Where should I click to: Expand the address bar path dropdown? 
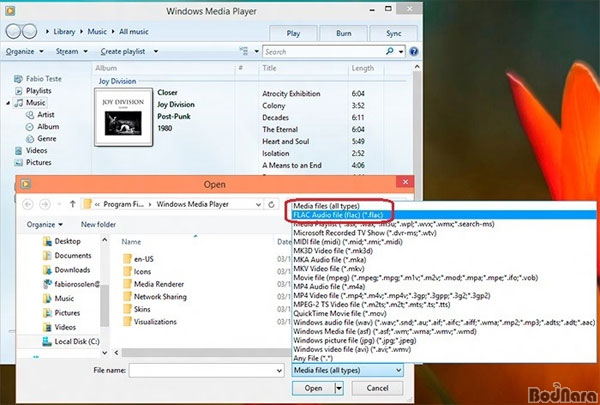click(259, 204)
